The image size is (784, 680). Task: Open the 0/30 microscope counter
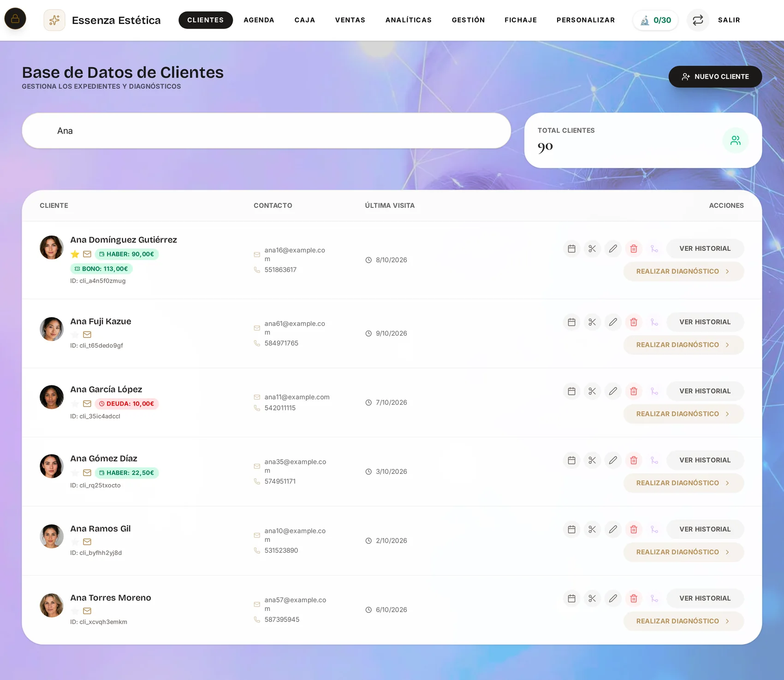(x=655, y=20)
